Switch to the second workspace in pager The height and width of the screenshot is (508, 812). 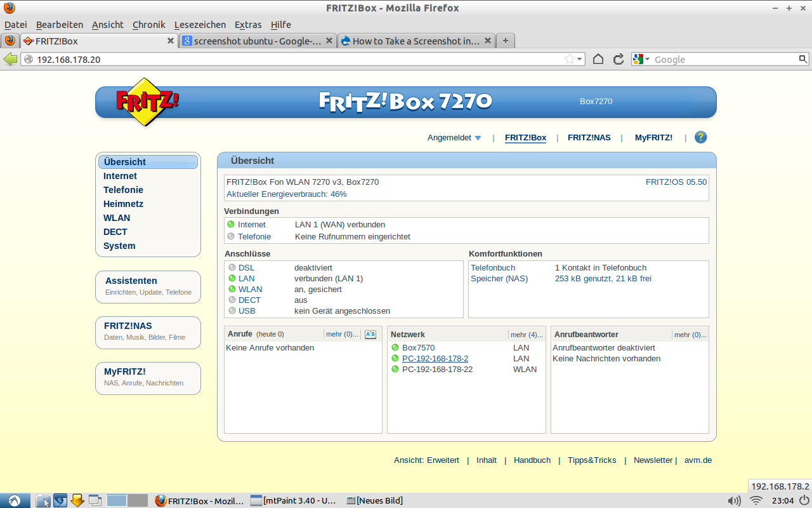click(138, 500)
